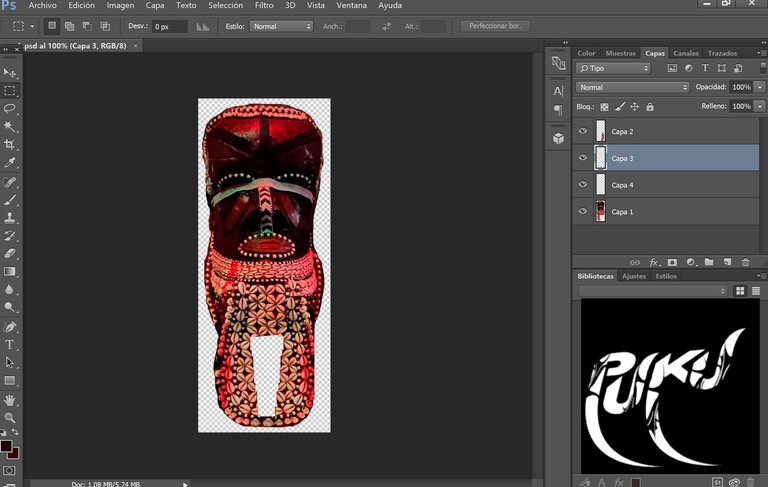Select the Dodge tool

[9, 307]
